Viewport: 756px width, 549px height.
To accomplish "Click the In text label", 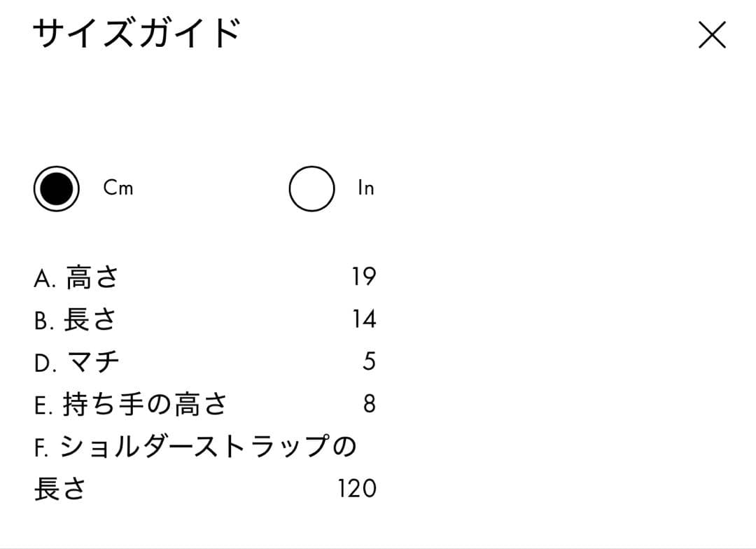I will [x=365, y=187].
